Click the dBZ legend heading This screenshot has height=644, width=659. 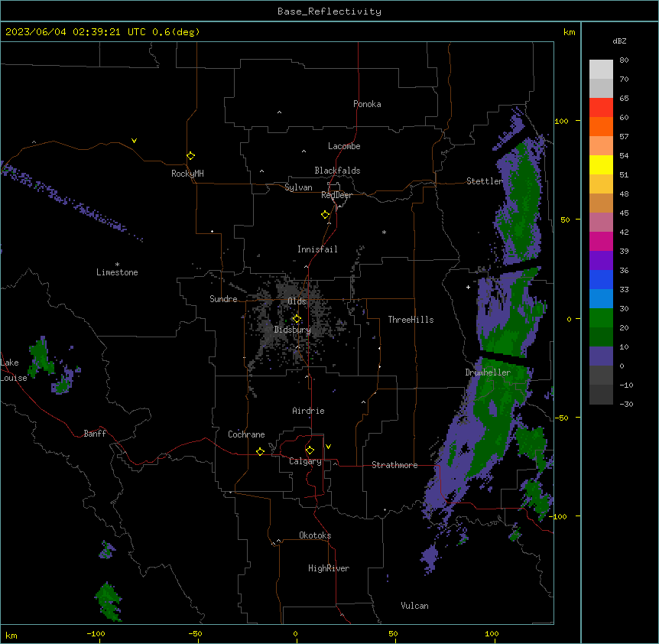pos(619,41)
